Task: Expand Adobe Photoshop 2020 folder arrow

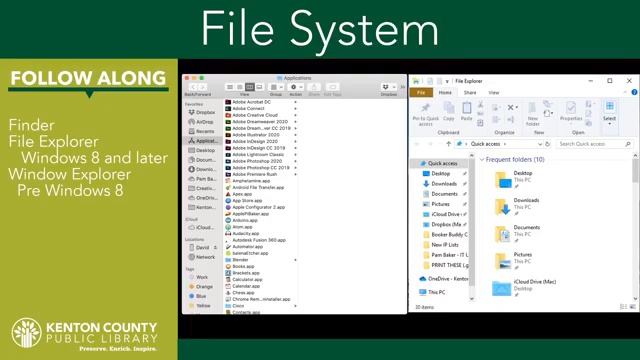Action: 295,161
